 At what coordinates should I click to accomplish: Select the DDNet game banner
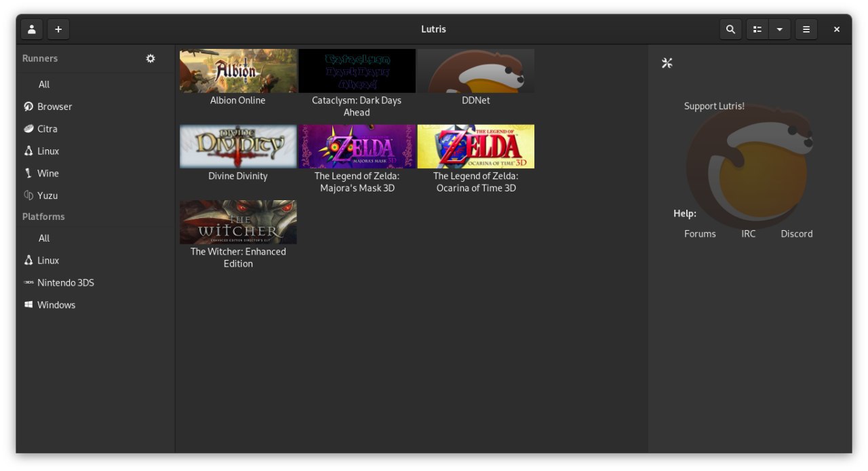(475, 71)
